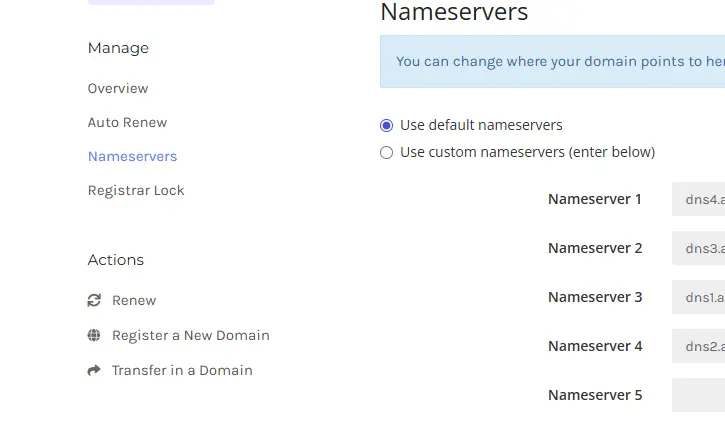Click the Renew refresh arrows icon
725x426 pixels.
tap(94, 300)
